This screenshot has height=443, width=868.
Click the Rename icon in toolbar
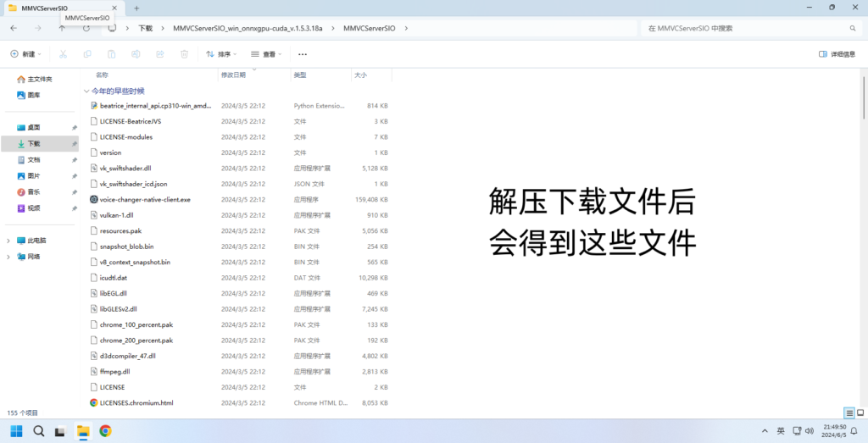(x=136, y=54)
